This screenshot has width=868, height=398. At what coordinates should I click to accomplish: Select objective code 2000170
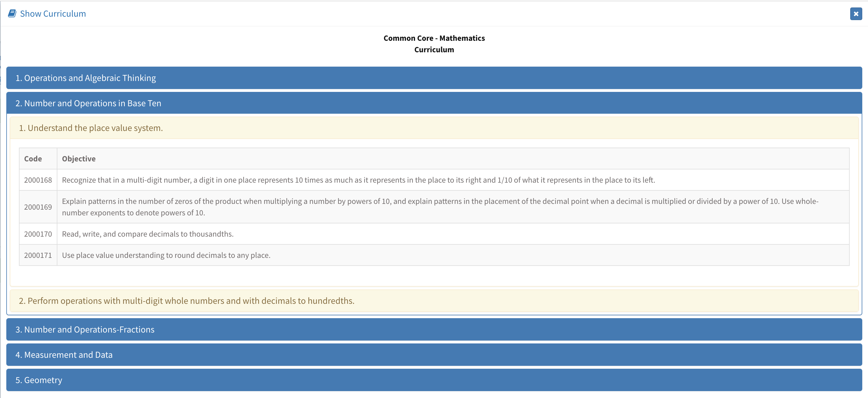(x=38, y=234)
